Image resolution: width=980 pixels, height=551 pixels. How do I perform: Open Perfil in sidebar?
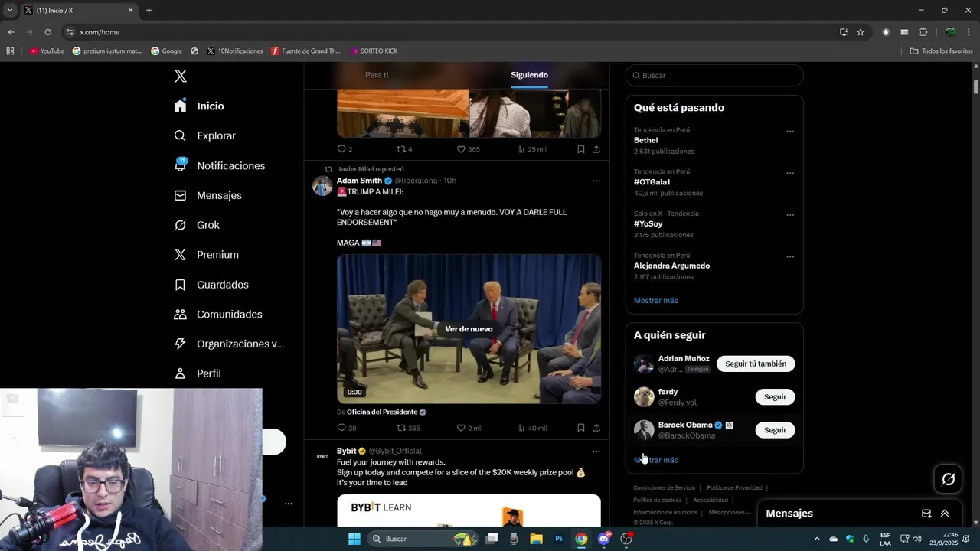click(198, 373)
